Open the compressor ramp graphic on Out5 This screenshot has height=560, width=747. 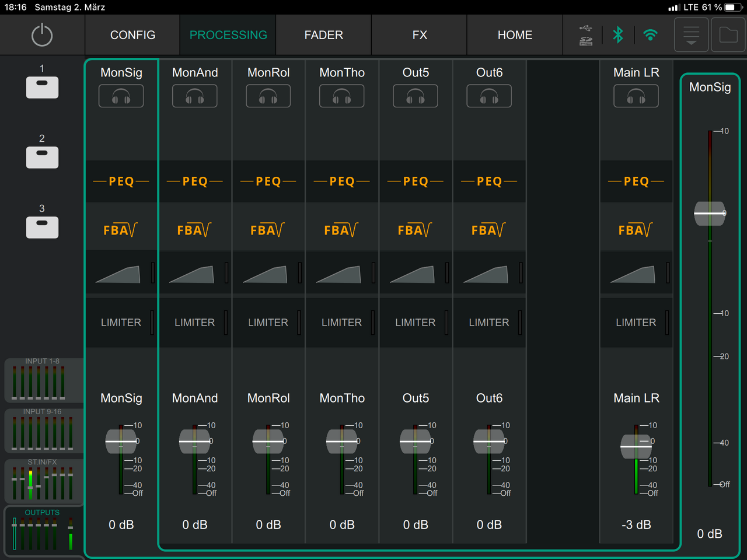coord(413,274)
